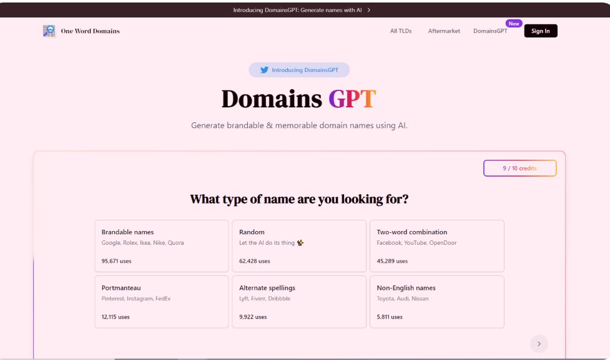The width and height of the screenshot is (610, 364).
Task: Click the subtitle 'Generate brandable & memorable domain names using AI.'
Action: point(299,125)
